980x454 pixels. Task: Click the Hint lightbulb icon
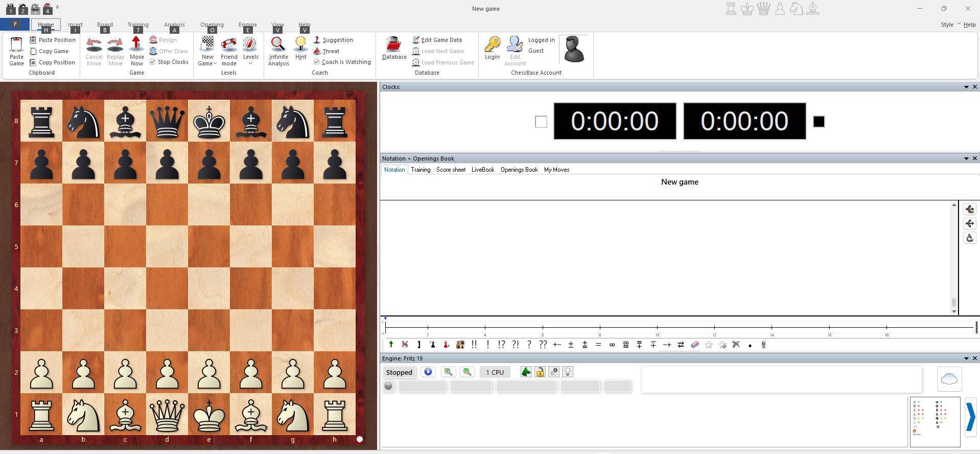click(300, 44)
